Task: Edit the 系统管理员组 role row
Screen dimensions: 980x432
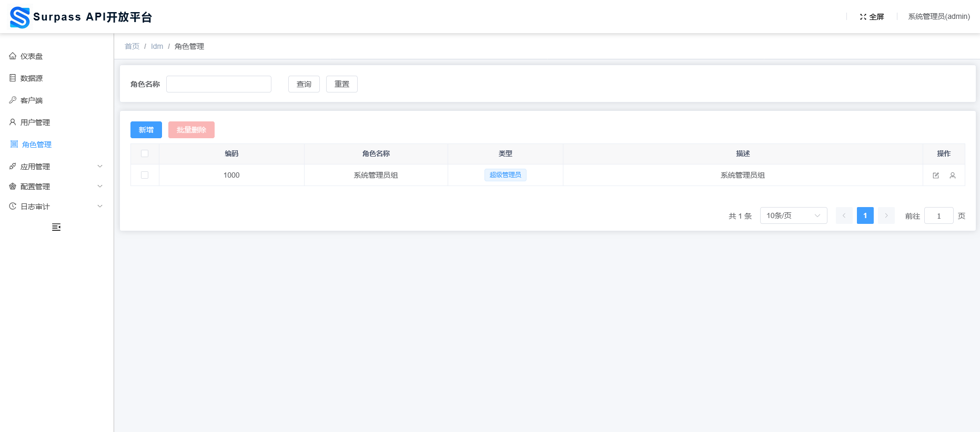Action: point(936,176)
